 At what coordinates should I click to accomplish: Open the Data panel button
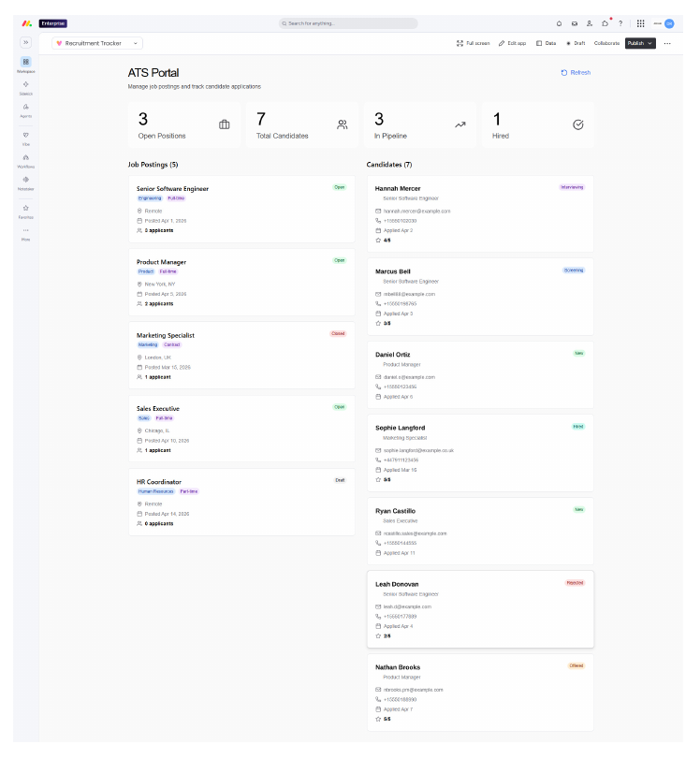547,43
